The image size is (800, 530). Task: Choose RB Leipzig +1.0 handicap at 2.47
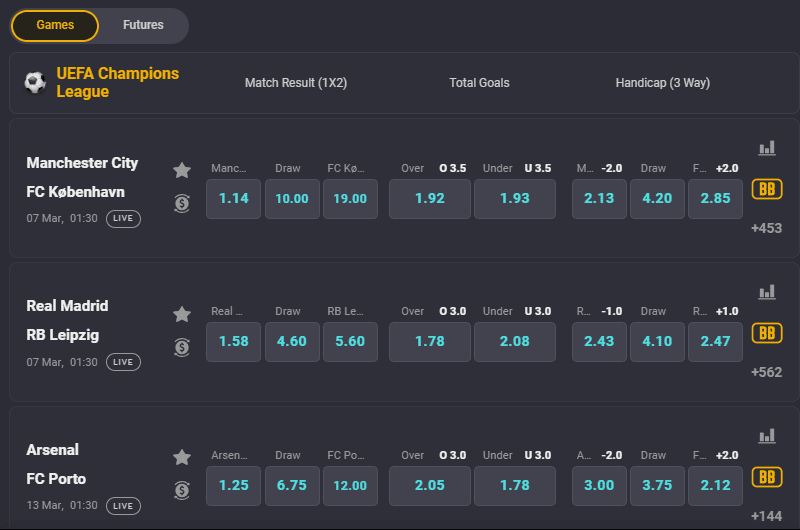pyautogui.click(x=715, y=342)
